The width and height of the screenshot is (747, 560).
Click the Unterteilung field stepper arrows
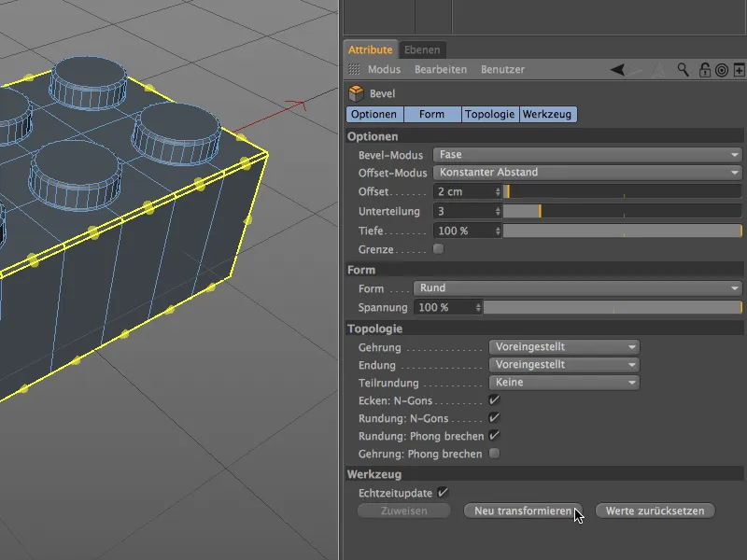click(x=498, y=211)
